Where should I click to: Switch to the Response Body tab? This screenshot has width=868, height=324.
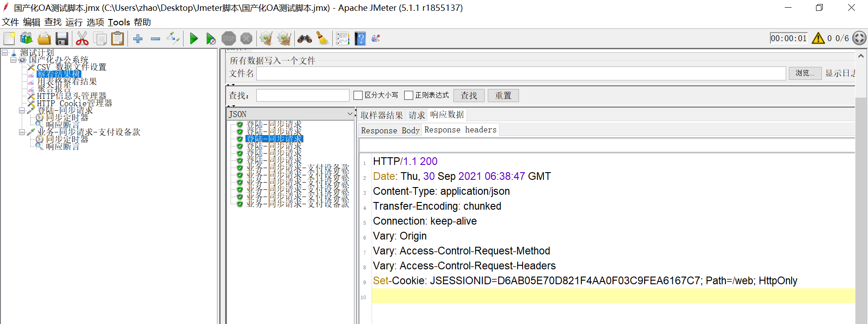(x=390, y=130)
